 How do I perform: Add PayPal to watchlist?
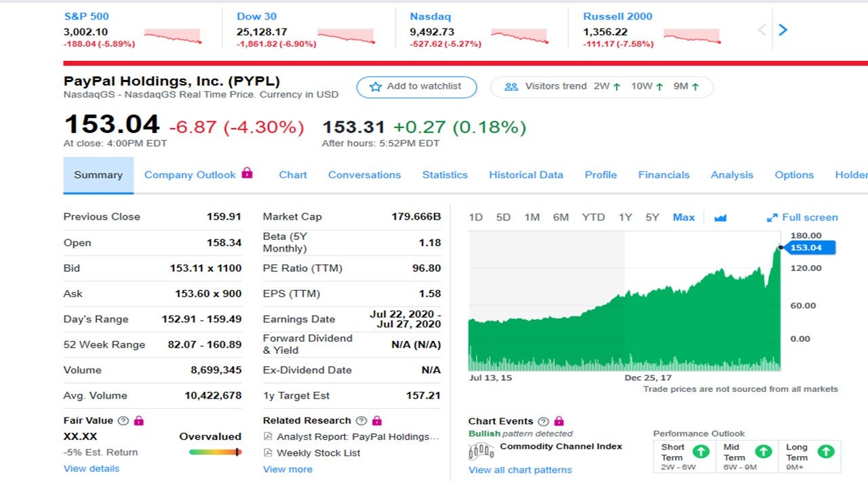pyautogui.click(x=417, y=87)
